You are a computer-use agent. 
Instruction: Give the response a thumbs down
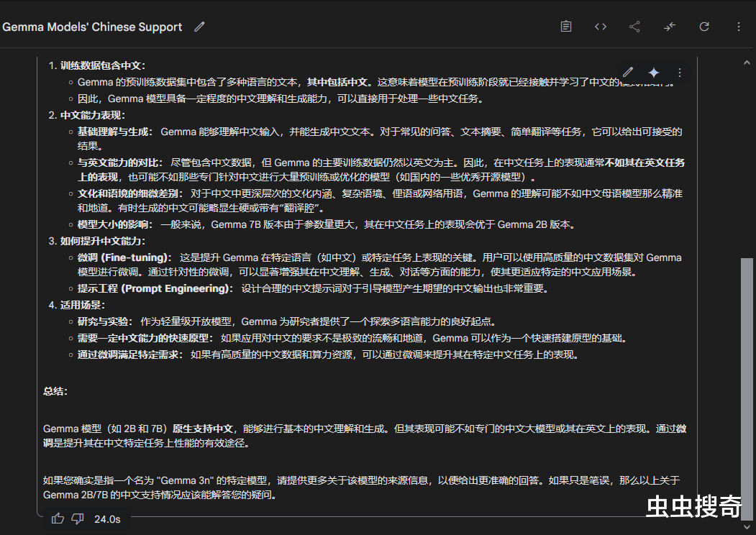pyautogui.click(x=78, y=518)
